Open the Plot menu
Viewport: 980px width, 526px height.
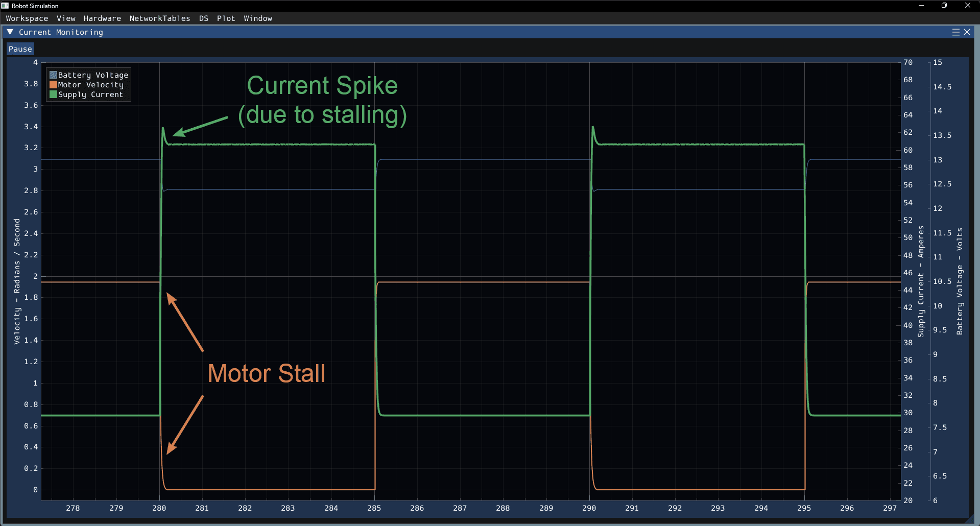point(226,18)
